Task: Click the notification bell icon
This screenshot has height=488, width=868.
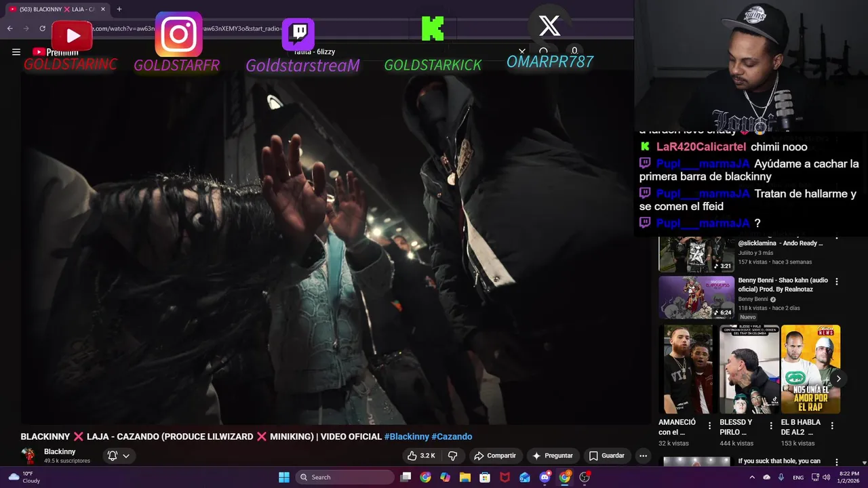Action: pyautogui.click(x=113, y=455)
